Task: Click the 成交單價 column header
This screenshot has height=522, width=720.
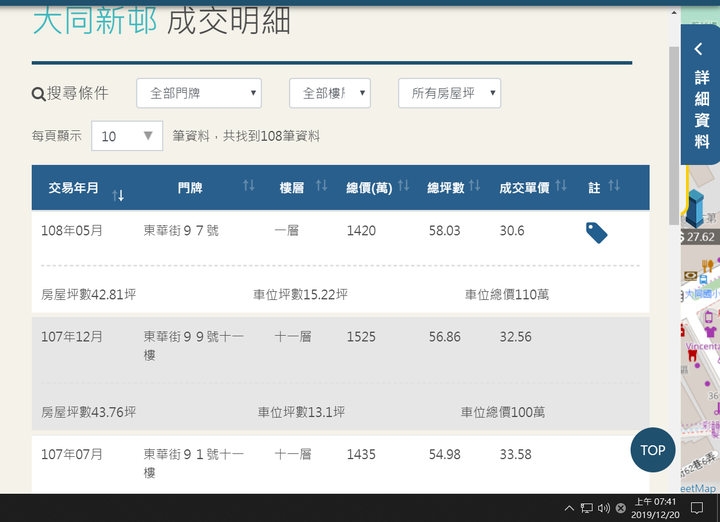Action: click(524, 188)
